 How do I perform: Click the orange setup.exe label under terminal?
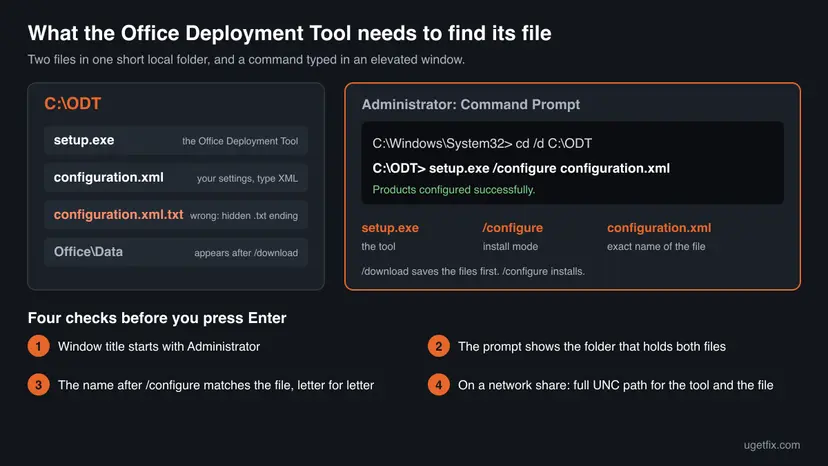click(x=390, y=228)
